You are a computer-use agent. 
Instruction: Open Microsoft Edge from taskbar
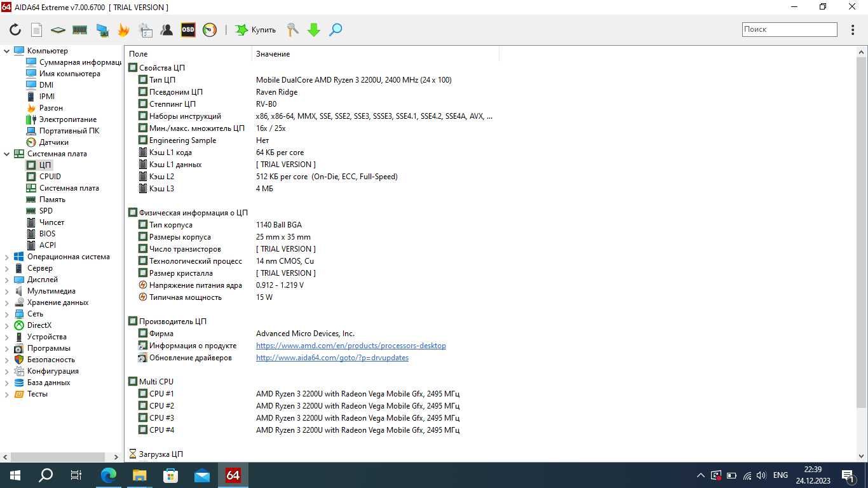[x=109, y=475]
